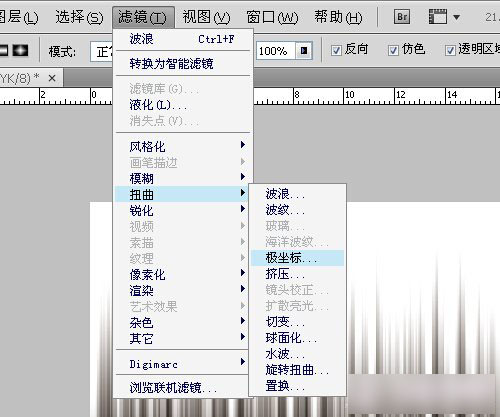Click the 100% opacity input field
500x417 pixels.
(276, 51)
